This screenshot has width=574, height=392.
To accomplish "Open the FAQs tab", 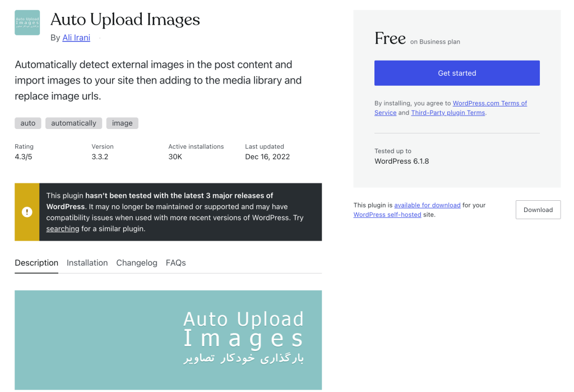I will coord(175,263).
